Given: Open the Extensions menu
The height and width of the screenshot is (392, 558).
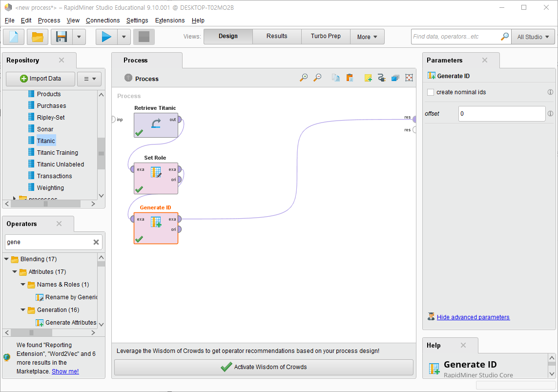Looking at the screenshot, I should pos(170,21).
